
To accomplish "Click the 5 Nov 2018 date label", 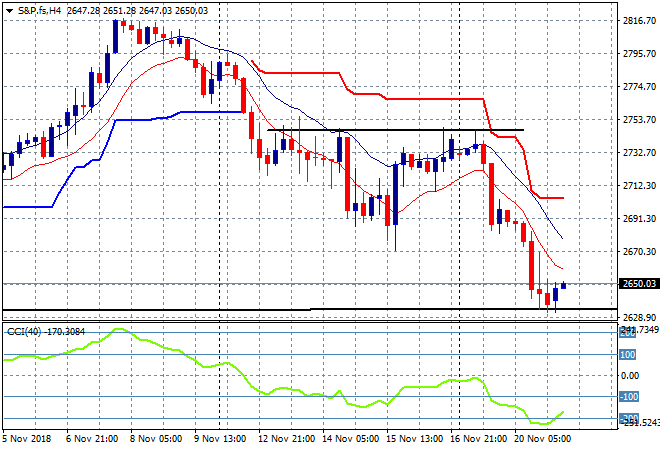I will point(27,439).
